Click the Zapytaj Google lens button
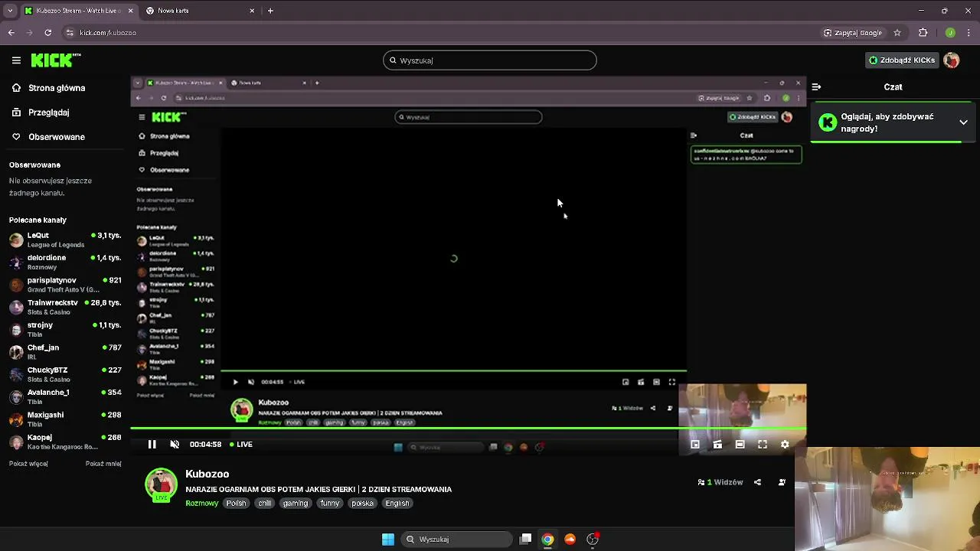The height and width of the screenshot is (551, 980). (853, 33)
